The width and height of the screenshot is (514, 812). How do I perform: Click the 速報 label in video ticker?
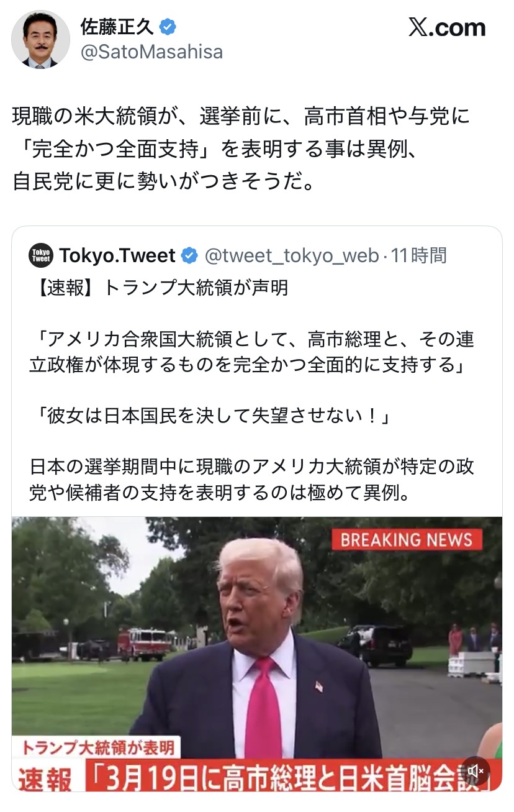(45, 778)
